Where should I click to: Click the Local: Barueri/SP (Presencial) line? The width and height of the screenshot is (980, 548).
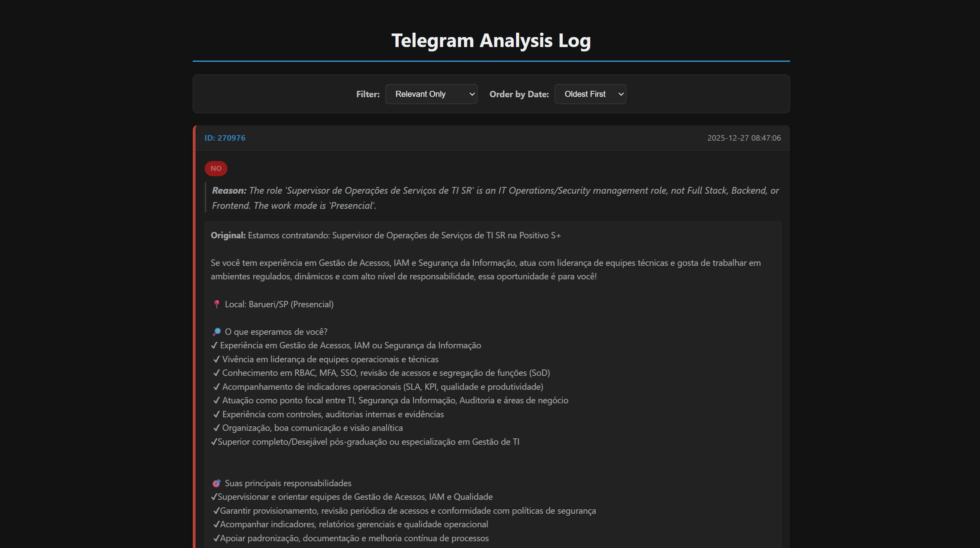pyautogui.click(x=279, y=304)
